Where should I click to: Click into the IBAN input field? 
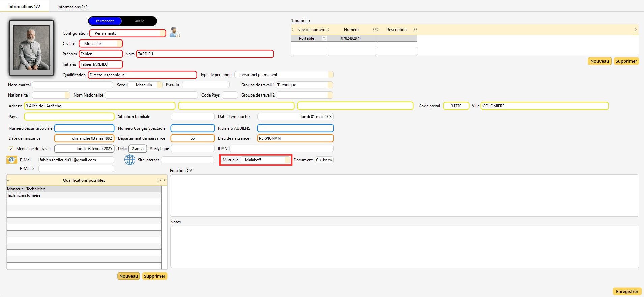(281, 148)
